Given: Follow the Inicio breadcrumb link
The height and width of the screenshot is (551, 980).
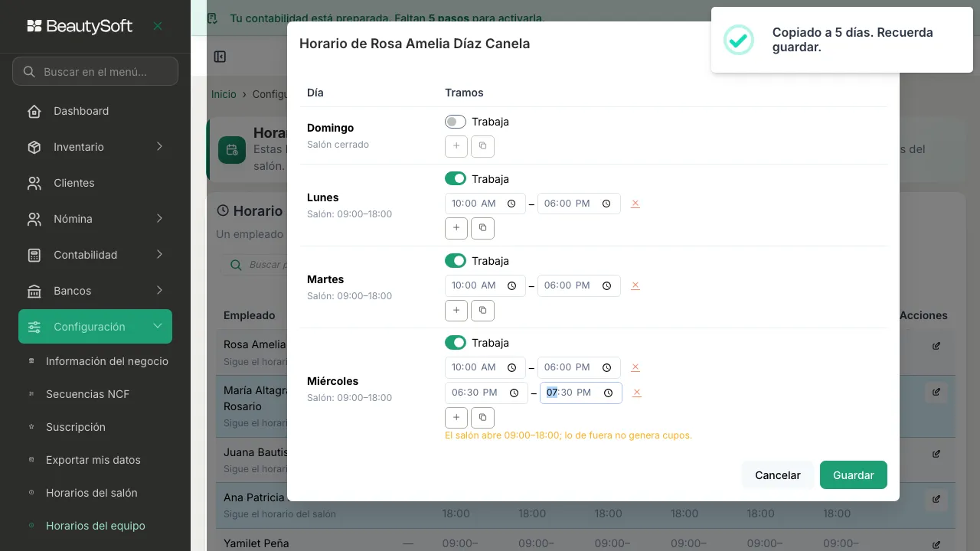Looking at the screenshot, I should click(x=224, y=94).
